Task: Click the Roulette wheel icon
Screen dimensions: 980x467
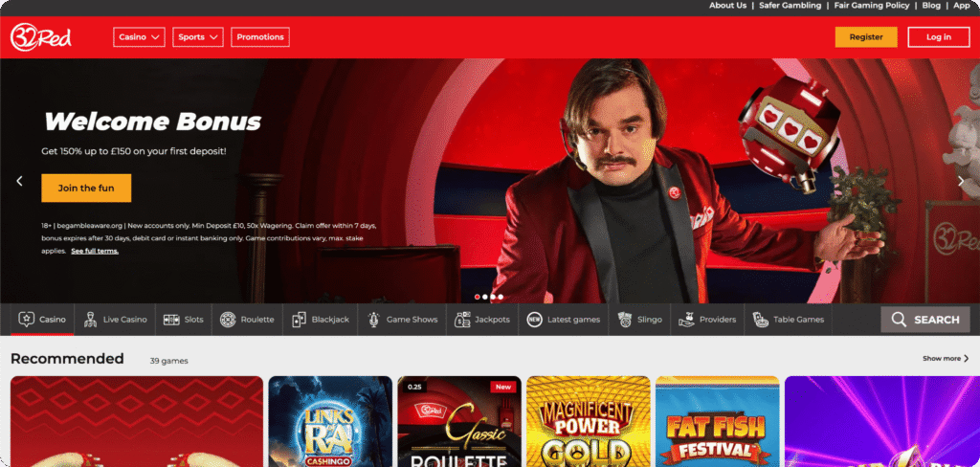Action: coord(228,320)
